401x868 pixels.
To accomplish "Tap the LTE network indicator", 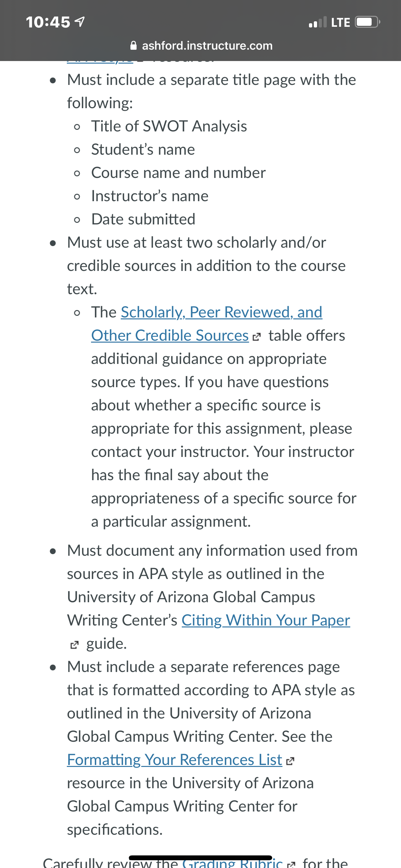I will point(340,23).
